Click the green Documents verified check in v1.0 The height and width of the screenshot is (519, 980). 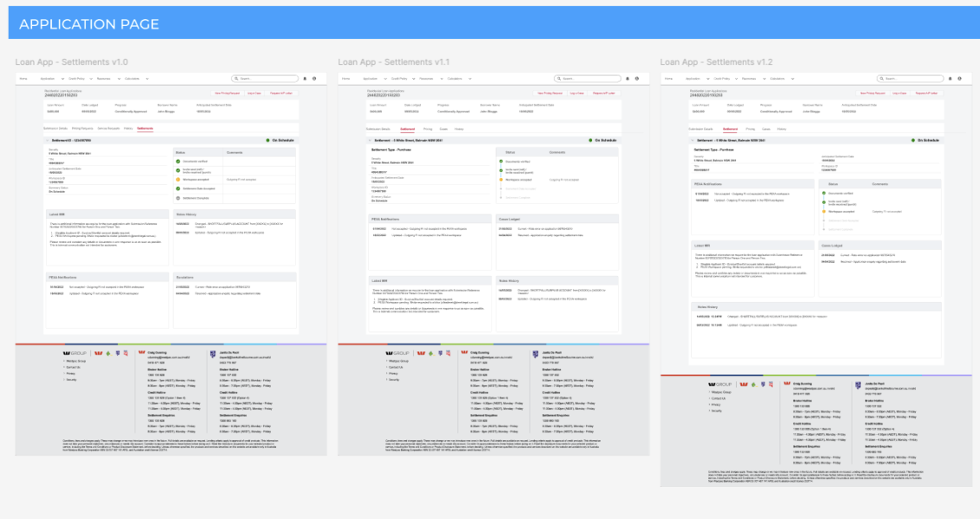[x=178, y=161]
